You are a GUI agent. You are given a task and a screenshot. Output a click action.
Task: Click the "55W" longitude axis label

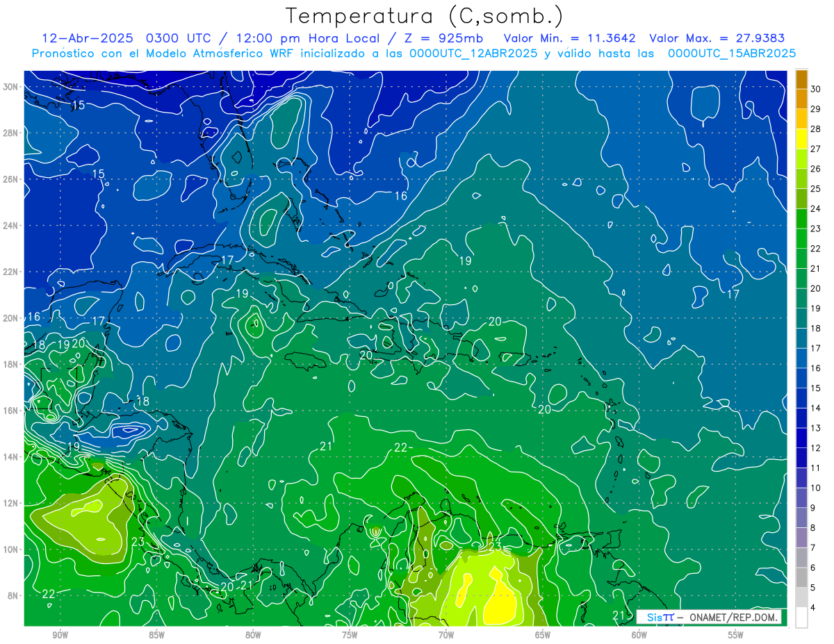pyautogui.click(x=736, y=635)
